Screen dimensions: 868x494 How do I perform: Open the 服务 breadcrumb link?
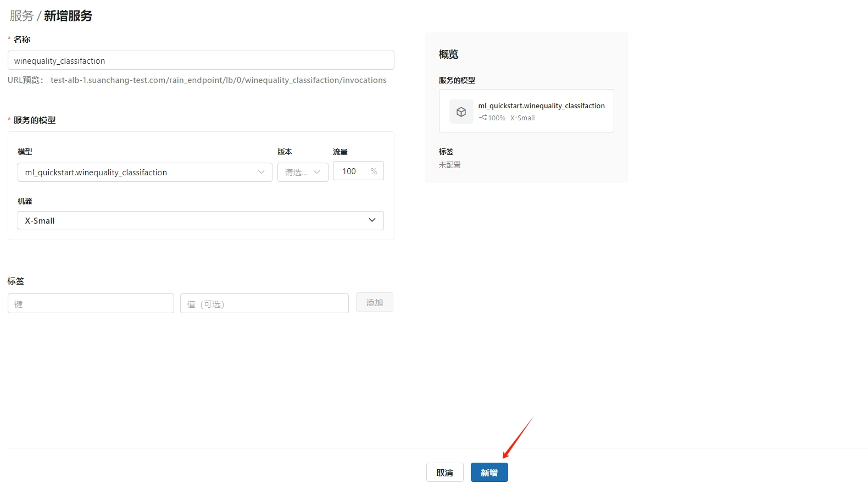21,16
